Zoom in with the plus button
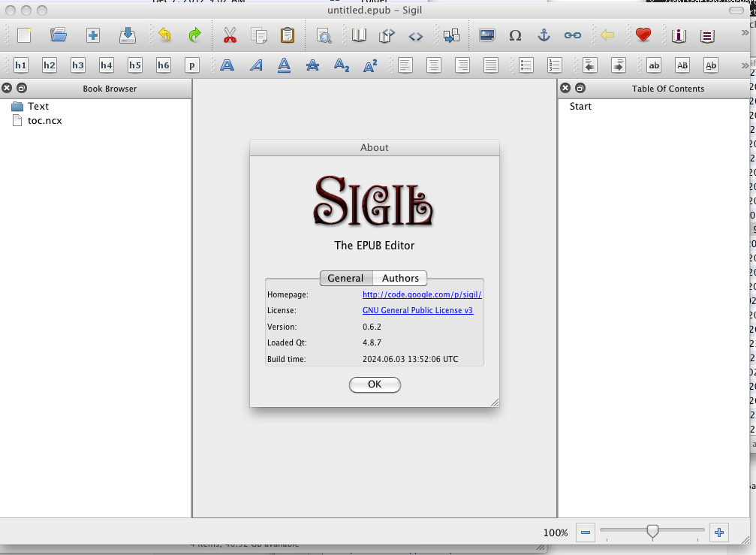The width and height of the screenshot is (756, 555). [719, 532]
